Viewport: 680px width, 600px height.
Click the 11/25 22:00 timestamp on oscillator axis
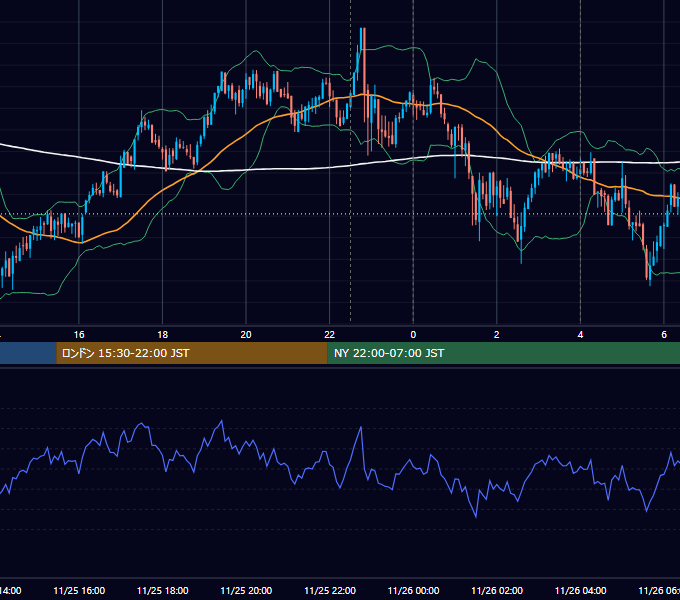(x=330, y=591)
